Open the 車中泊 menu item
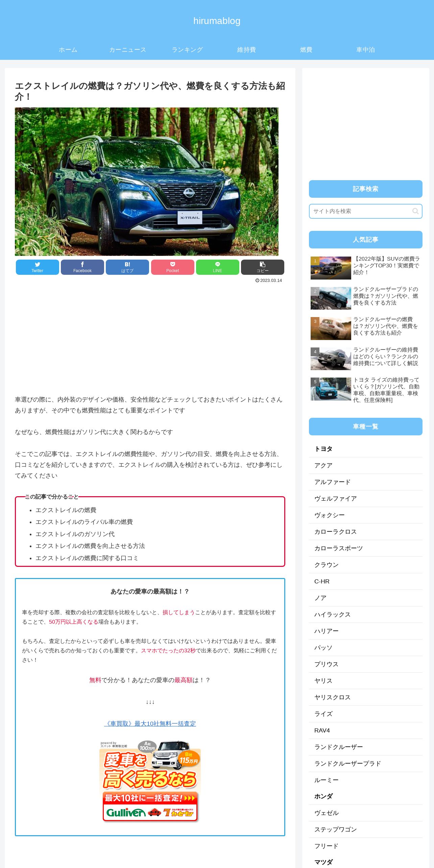 pos(365,50)
